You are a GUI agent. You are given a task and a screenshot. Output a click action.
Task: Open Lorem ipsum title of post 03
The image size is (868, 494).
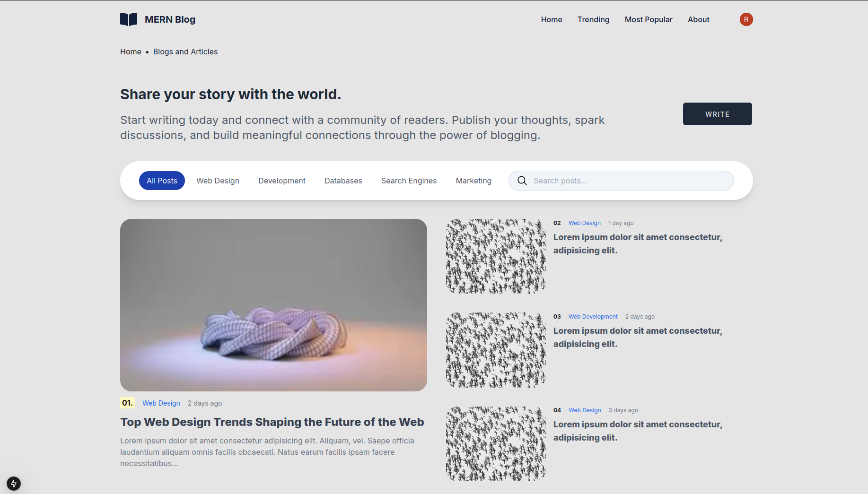[x=638, y=338]
